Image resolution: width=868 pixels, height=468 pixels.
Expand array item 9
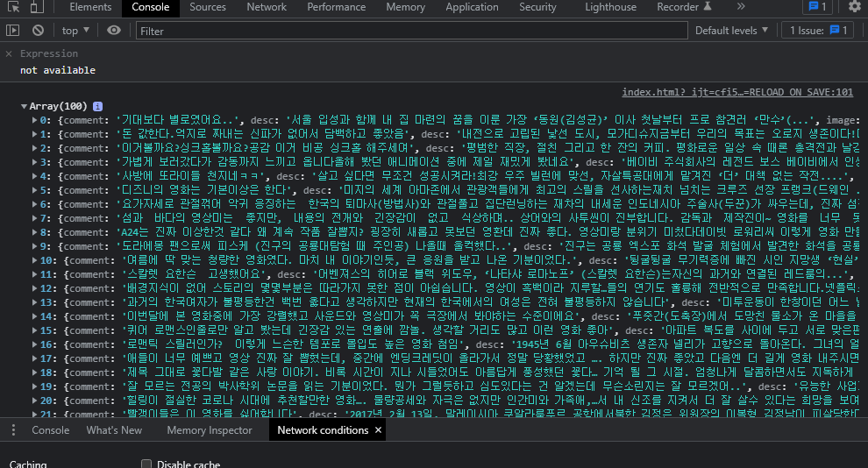[34, 246]
